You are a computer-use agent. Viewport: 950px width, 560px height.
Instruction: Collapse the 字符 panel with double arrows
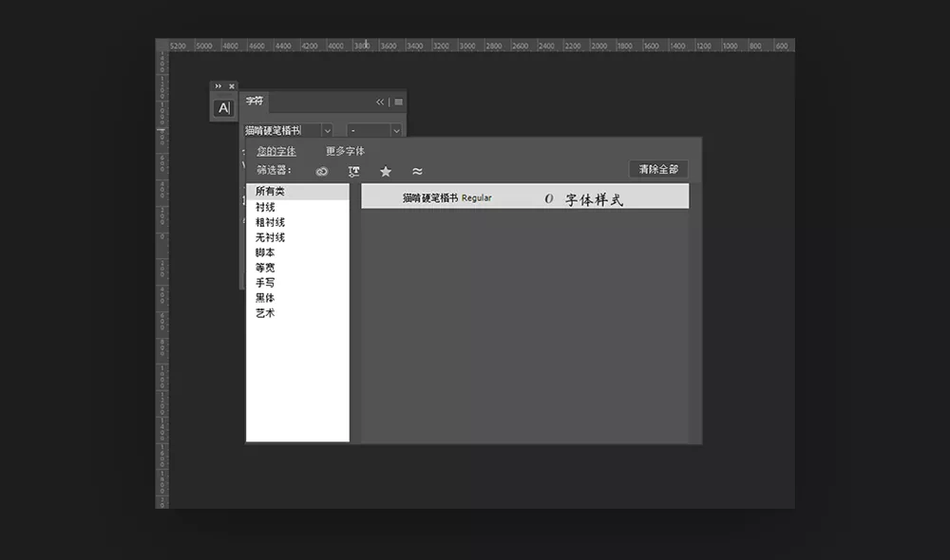click(380, 102)
